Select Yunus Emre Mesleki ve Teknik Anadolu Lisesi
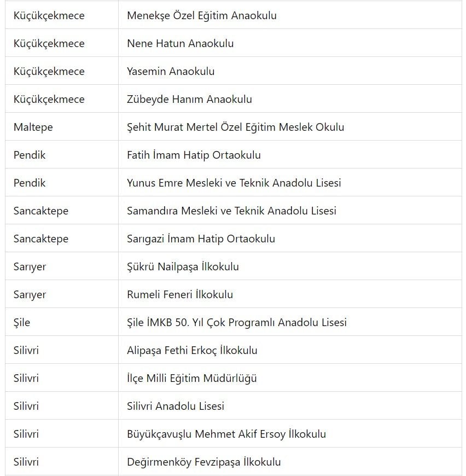466x476 pixels. click(234, 183)
